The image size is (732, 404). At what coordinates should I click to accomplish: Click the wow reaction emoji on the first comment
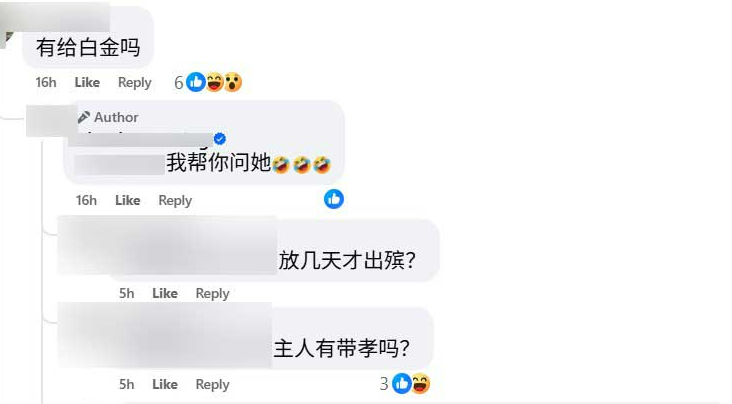pyautogui.click(x=233, y=82)
